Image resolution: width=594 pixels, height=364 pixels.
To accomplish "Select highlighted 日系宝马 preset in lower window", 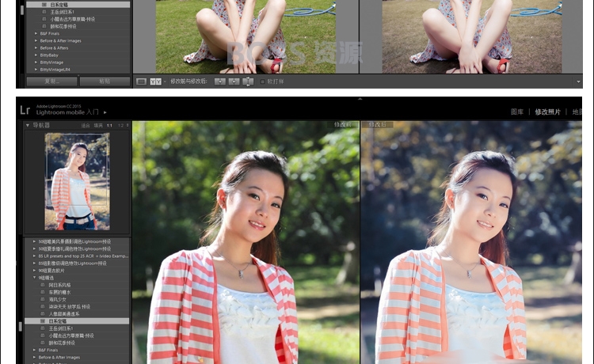I will click(x=77, y=320).
